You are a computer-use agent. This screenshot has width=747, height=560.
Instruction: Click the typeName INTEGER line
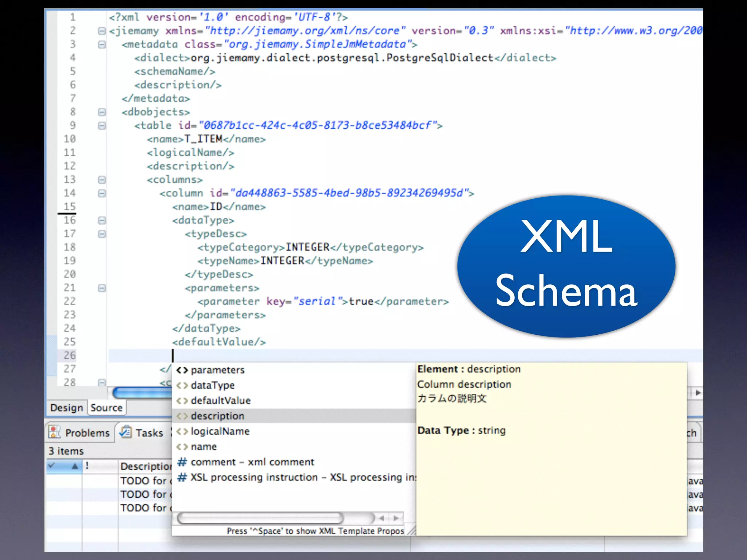pyautogui.click(x=285, y=261)
